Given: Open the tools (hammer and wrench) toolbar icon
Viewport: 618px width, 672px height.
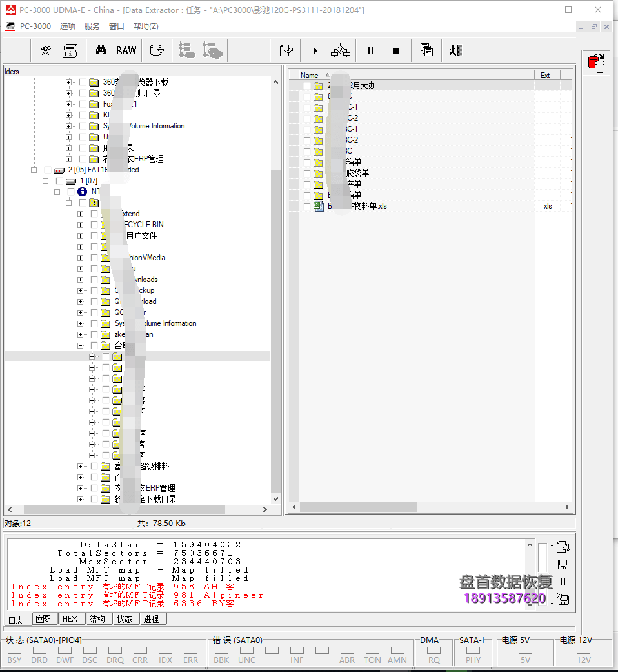Looking at the screenshot, I should [x=46, y=50].
